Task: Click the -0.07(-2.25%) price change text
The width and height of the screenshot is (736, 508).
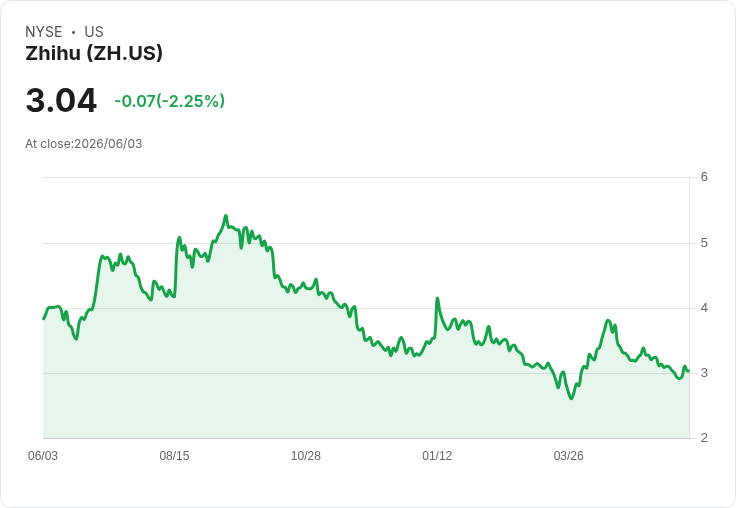Action: click(169, 101)
